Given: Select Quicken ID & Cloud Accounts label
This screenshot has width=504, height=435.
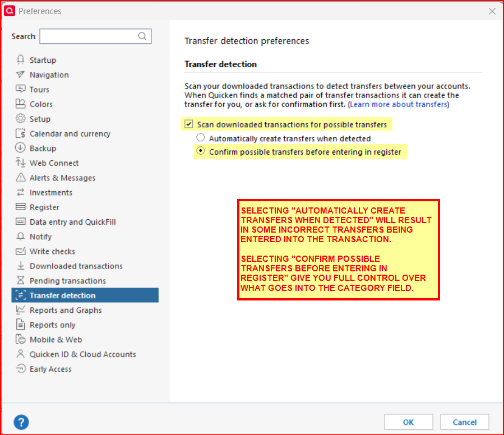Looking at the screenshot, I should click(82, 354).
